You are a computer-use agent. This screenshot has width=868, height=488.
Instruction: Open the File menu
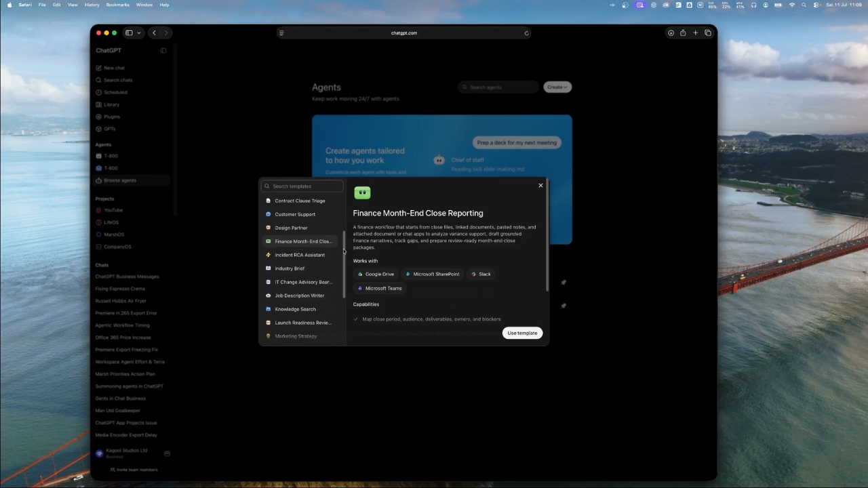42,5
